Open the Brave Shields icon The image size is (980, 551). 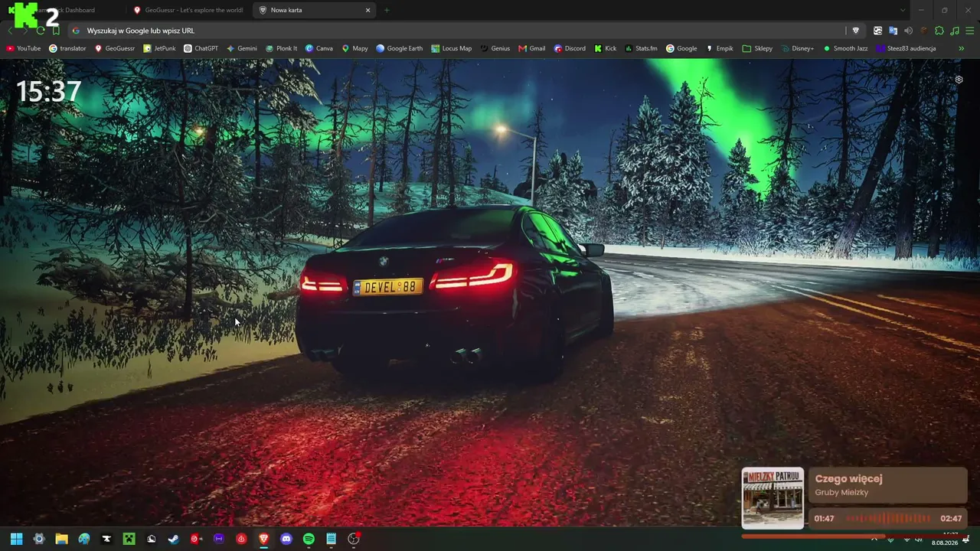pyautogui.click(x=856, y=31)
